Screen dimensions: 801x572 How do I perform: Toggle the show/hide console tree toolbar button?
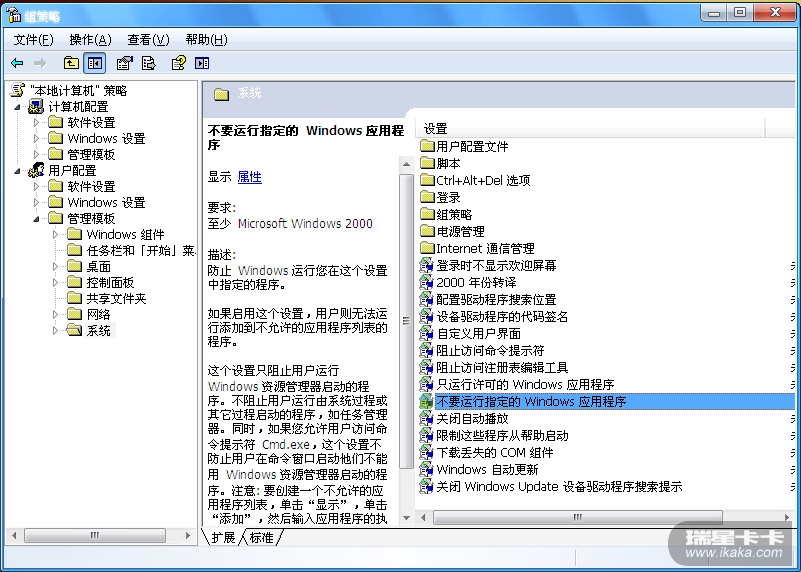[x=95, y=63]
